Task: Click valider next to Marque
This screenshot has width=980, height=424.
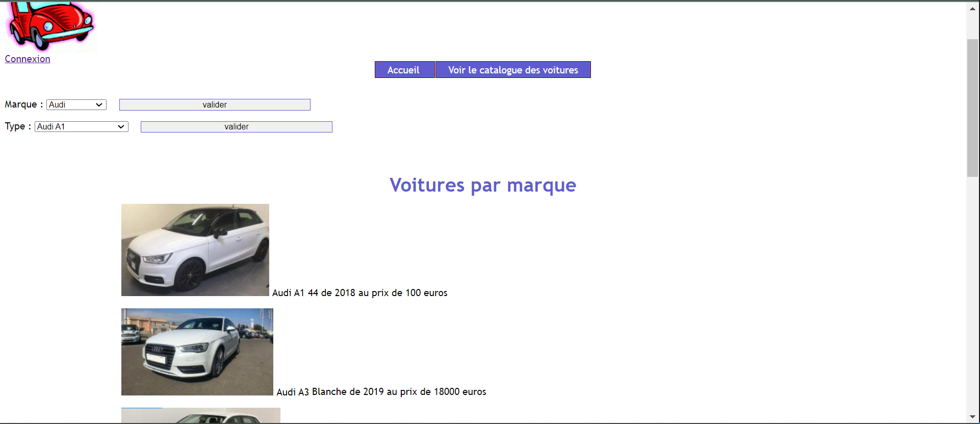Action: click(x=215, y=104)
